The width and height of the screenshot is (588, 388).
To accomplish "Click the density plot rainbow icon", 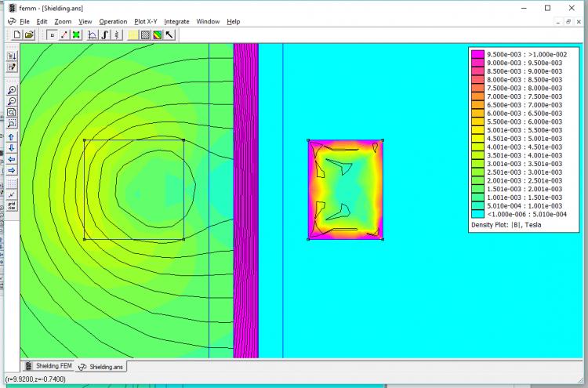I will coord(157,34).
